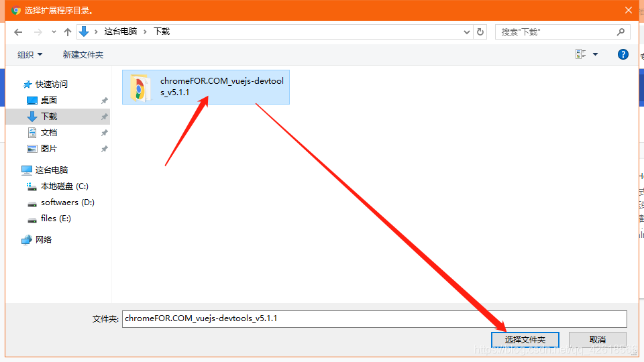This screenshot has height=362, width=644.
Task: Click the 文件夹 name input field
Action: pyautogui.click(x=374, y=319)
